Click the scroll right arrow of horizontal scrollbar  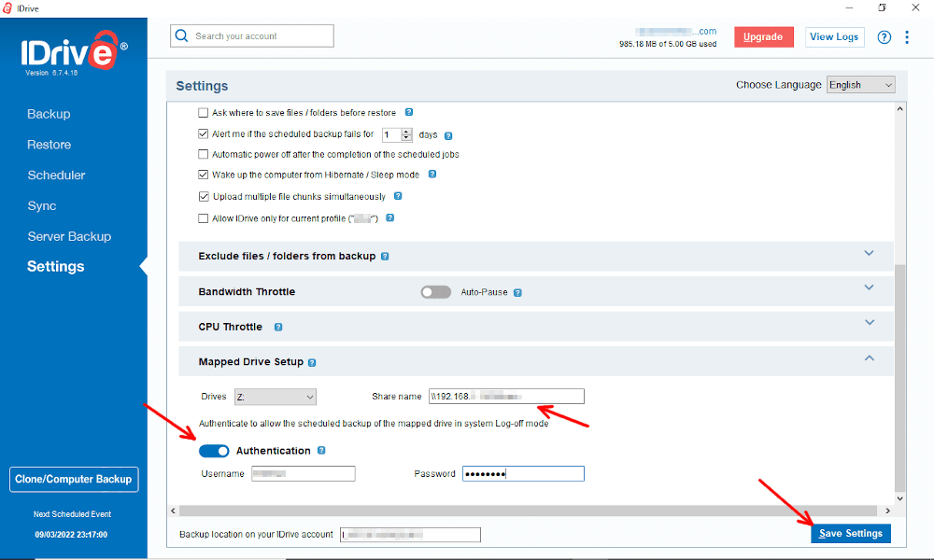(x=887, y=511)
